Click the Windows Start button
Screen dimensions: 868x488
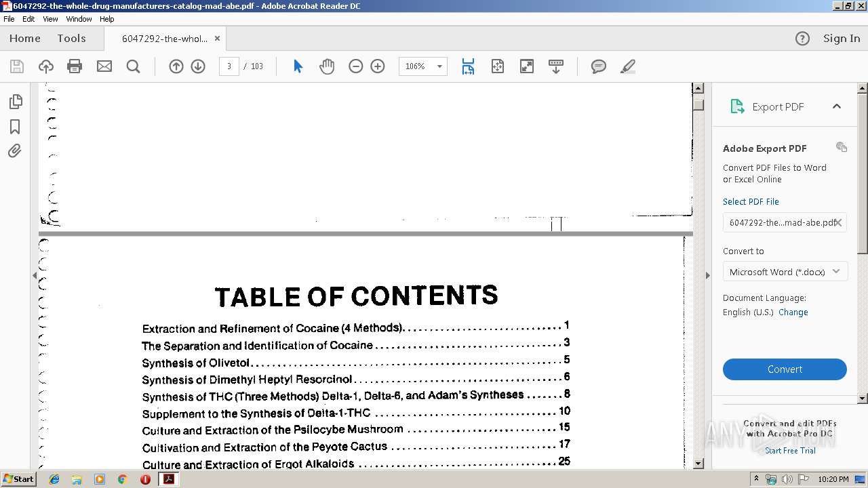18,479
